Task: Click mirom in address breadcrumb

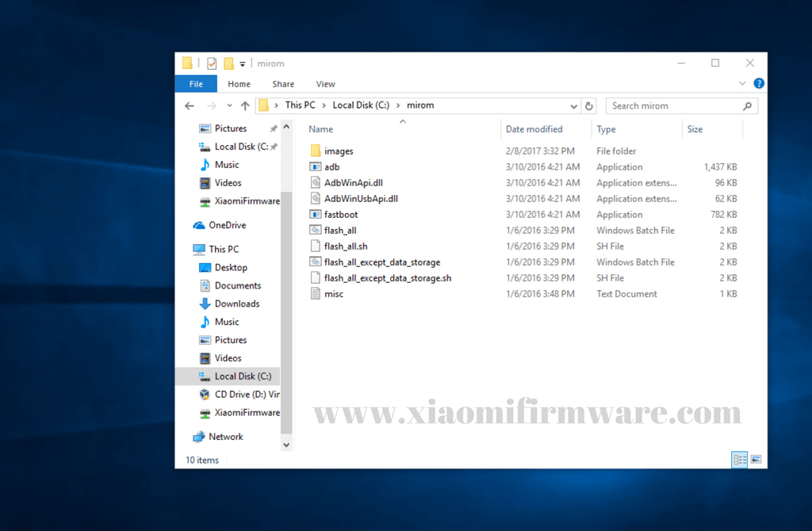Action: tap(420, 105)
